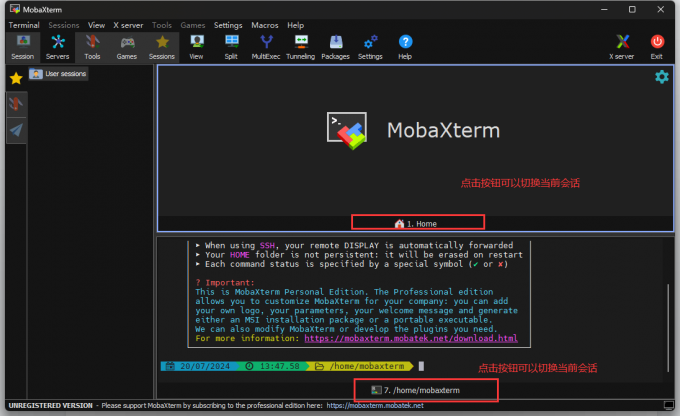Viewport: 680px width, 416px height.
Task: Click the large MobaXterm heading text
Action: 443,131
